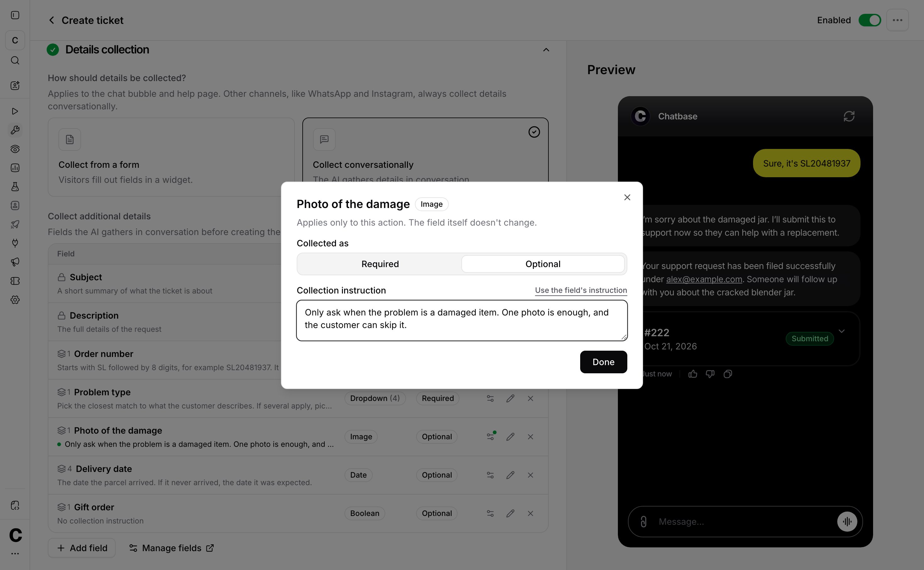Expand ticket #222 details chevron
Image resolution: width=924 pixels, height=570 pixels.
[841, 331]
